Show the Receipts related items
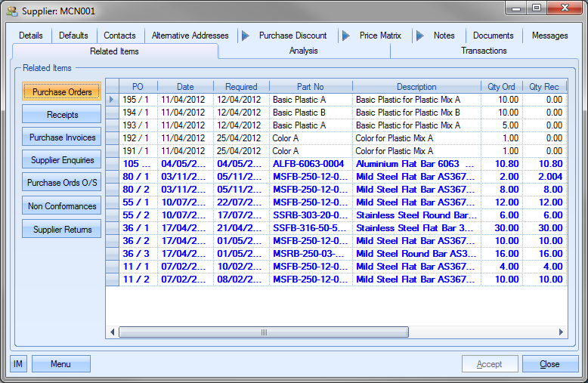Viewport: 588px width, 383px height. point(61,115)
